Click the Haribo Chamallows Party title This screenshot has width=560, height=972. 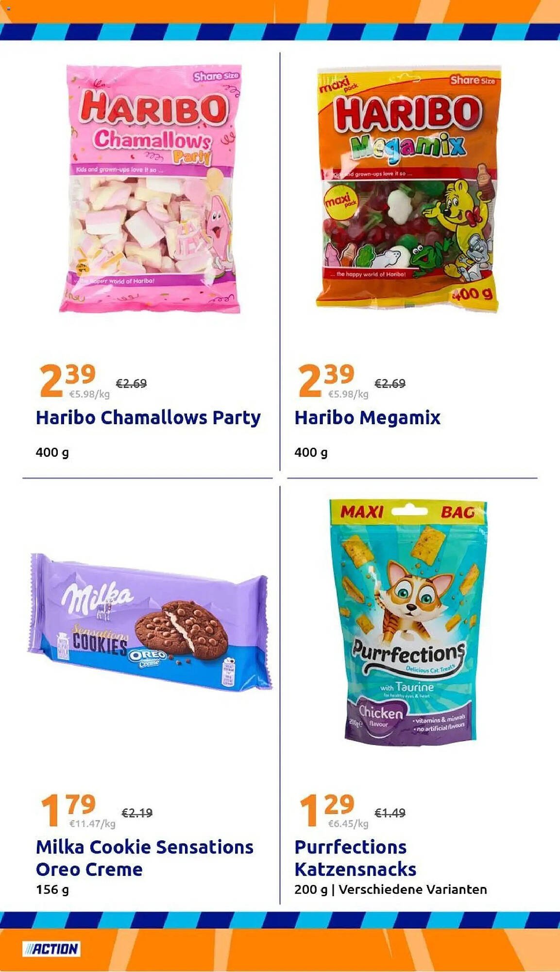click(148, 417)
